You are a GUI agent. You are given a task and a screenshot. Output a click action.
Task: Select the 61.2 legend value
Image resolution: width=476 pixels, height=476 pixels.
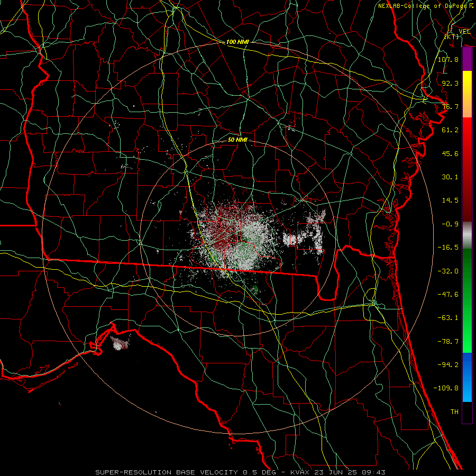[x=450, y=130]
